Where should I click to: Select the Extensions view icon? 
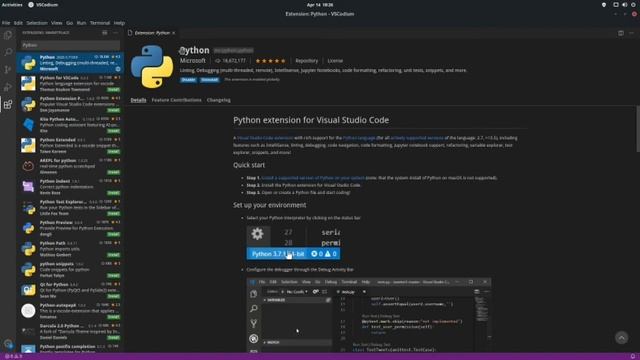pos(8,104)
